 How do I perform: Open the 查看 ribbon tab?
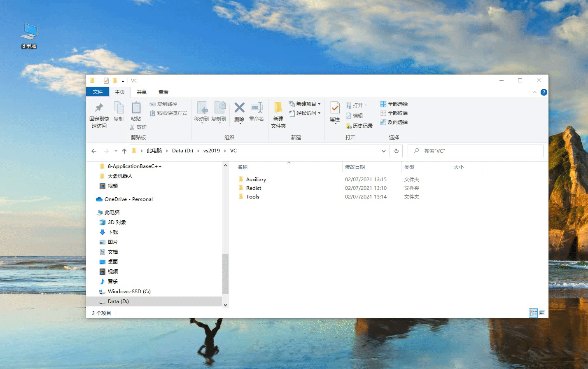(163, 92)
